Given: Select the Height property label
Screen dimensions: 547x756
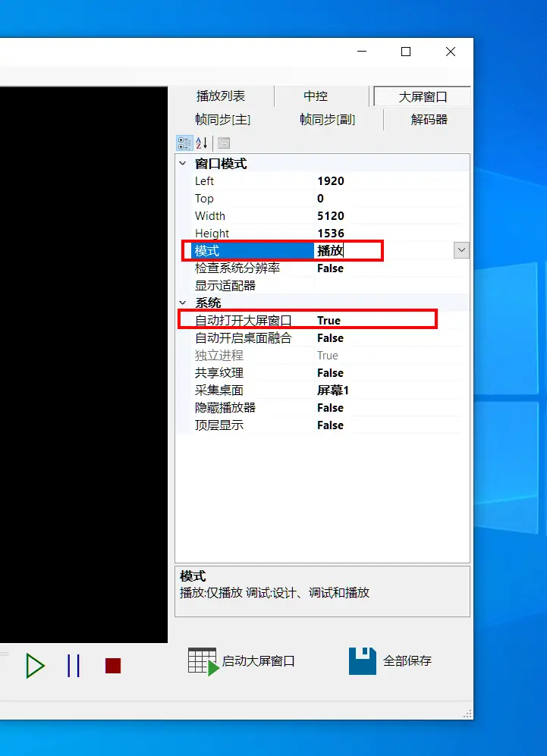Looking at the screenshot, I should [212, 234].
